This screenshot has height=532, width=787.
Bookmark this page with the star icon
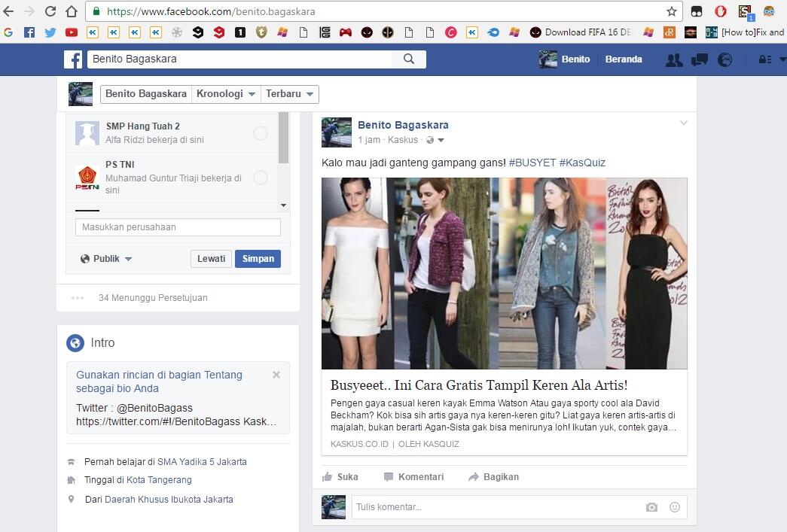(672, 11)
